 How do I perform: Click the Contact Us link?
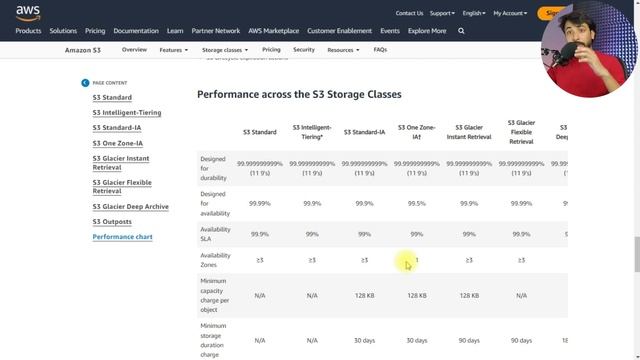tap(409, 13)
